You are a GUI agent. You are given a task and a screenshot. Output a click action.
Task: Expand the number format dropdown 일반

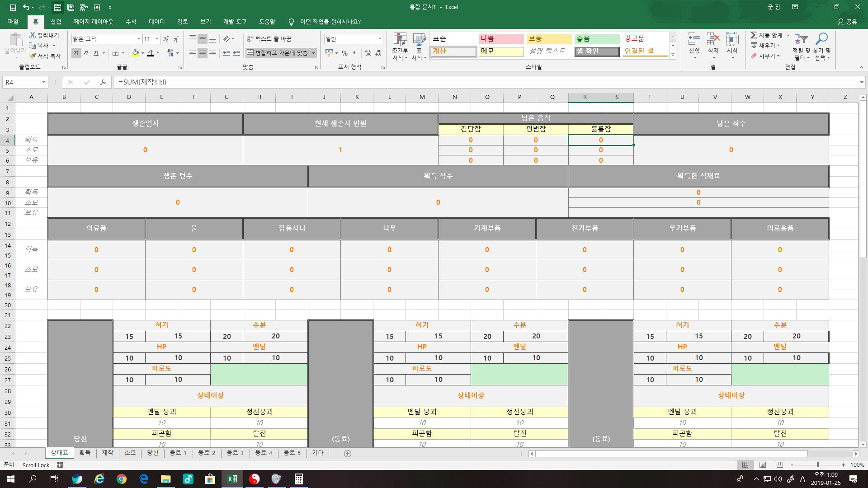tap(380, 39)
